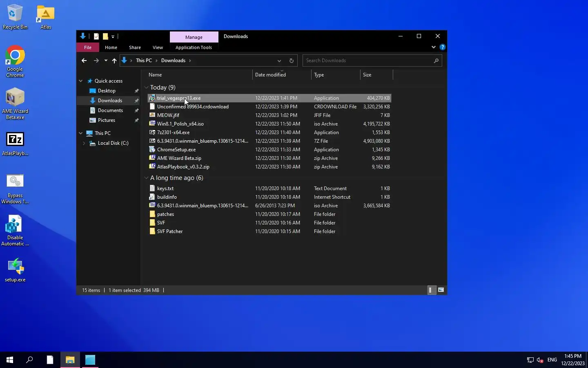The width and height of the screenshot is (588, 368).
Task: Open the Atlas folder on desktop
Action: point(46,17)
